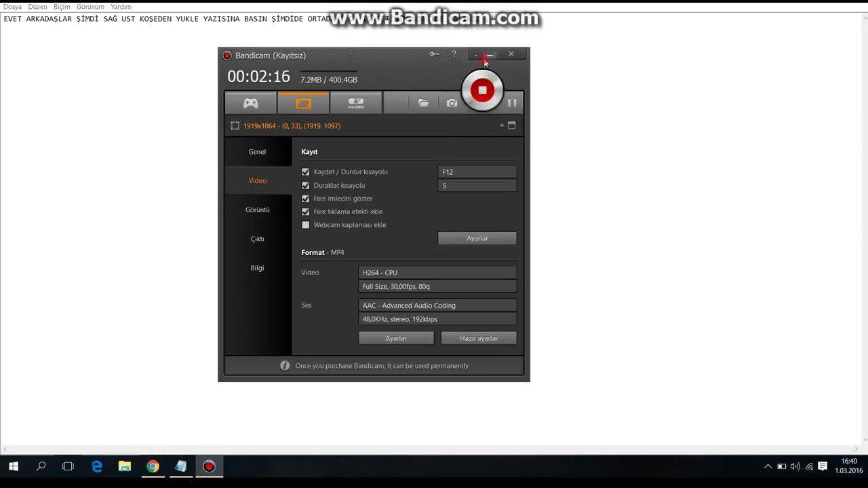Open Bandicam help question mark icon
The height and width of the screenshot is (488, 868).
pyautogui.click(x=454, y=54)
